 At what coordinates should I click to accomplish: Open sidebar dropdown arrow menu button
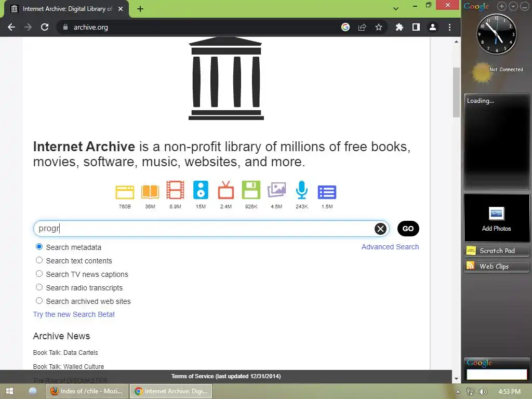coord(513,6)
